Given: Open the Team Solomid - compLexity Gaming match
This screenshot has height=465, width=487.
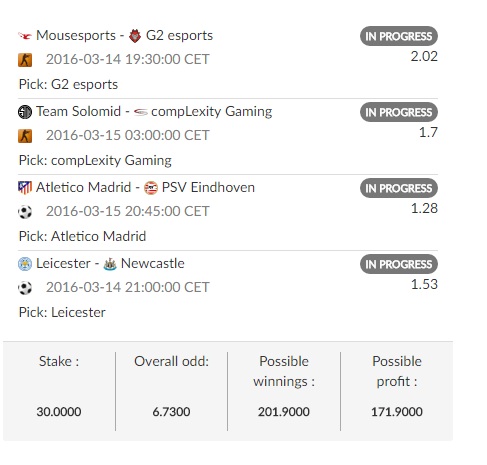Looking at the screenshot, I should click(x=154, y=111).
